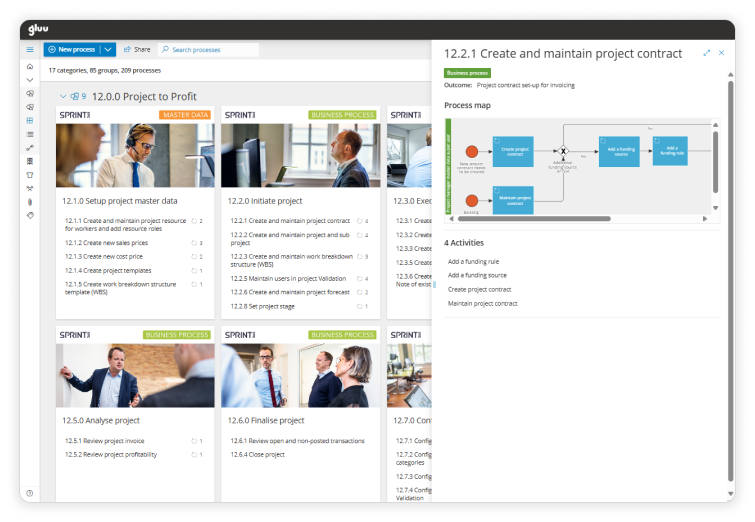Screen dimensions: 755x522
Task: Click the cycle count icon beside 12.1.2 sales prices
Action: coord(195,243)
